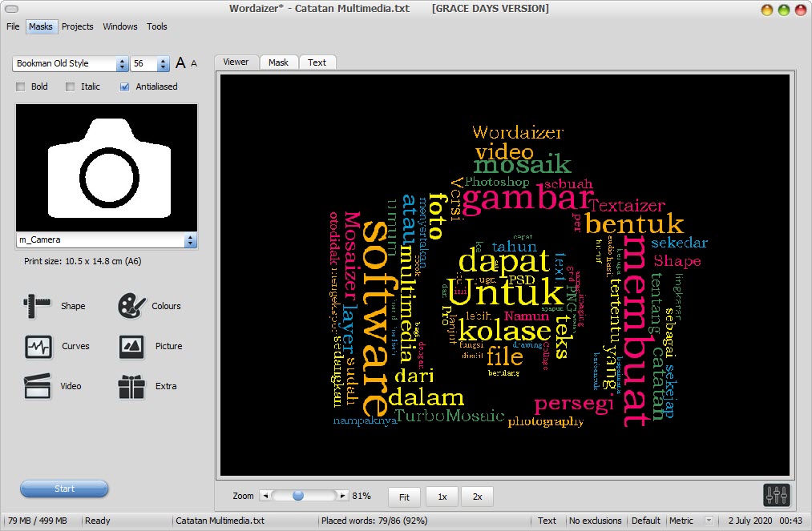This screenshot has width=812, height=531.
Task: Click the Curves label
Action: click(x=75, y=346)
